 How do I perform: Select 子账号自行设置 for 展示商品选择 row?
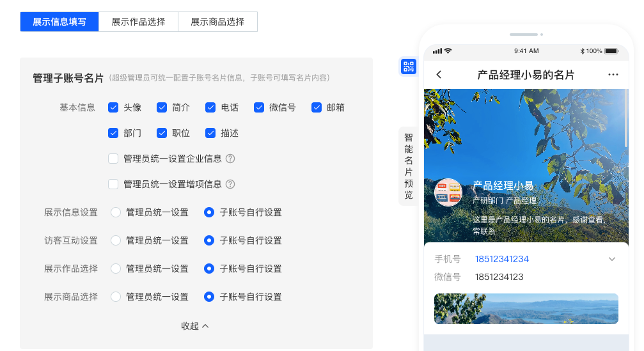click(209, 297)
